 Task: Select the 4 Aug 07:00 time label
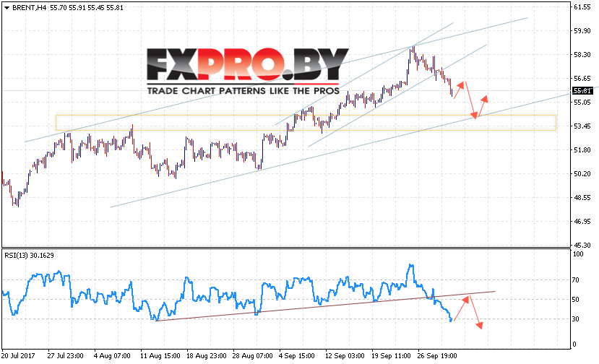pos(112,356)
